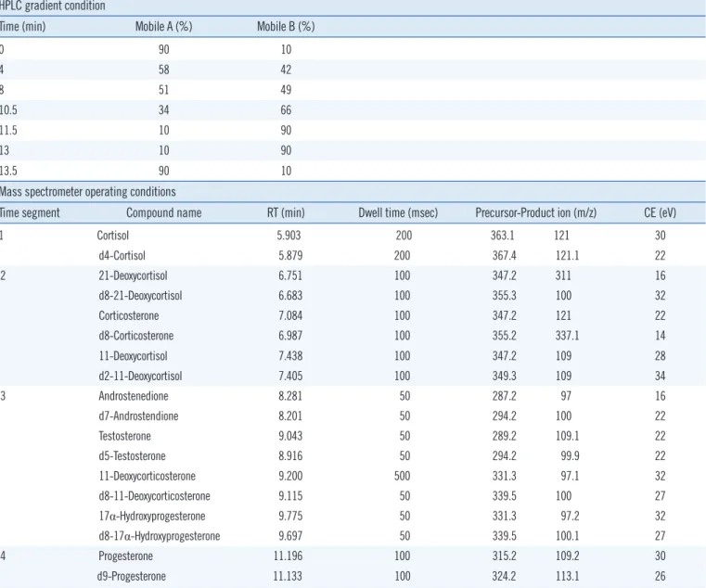
Task: Click the '11-Deoxycorticosterone' compound name
Action: point(148,477)
